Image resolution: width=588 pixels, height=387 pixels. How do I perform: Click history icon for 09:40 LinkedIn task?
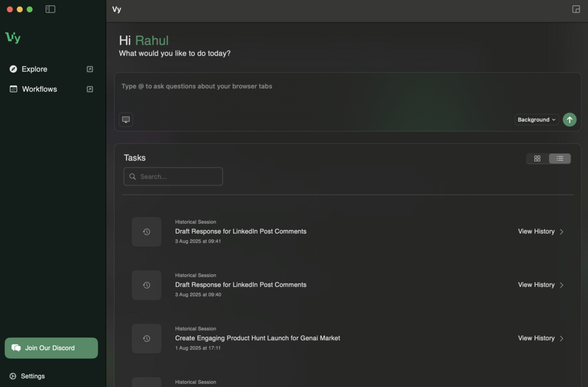pyautogui.click(x=147, y=285)
